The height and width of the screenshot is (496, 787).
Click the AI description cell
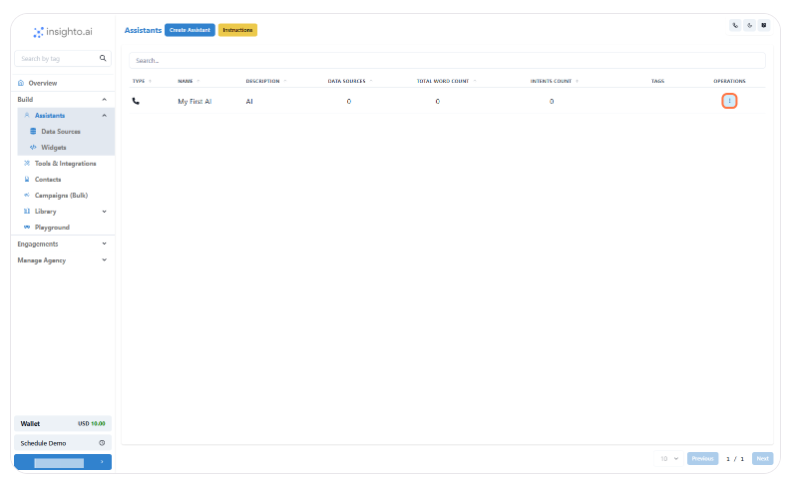point(249,101)
